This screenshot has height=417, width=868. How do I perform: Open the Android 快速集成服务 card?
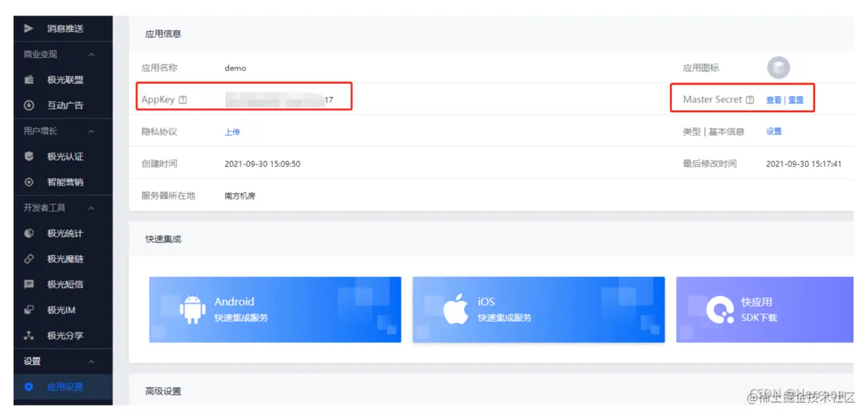click(275, 309)
